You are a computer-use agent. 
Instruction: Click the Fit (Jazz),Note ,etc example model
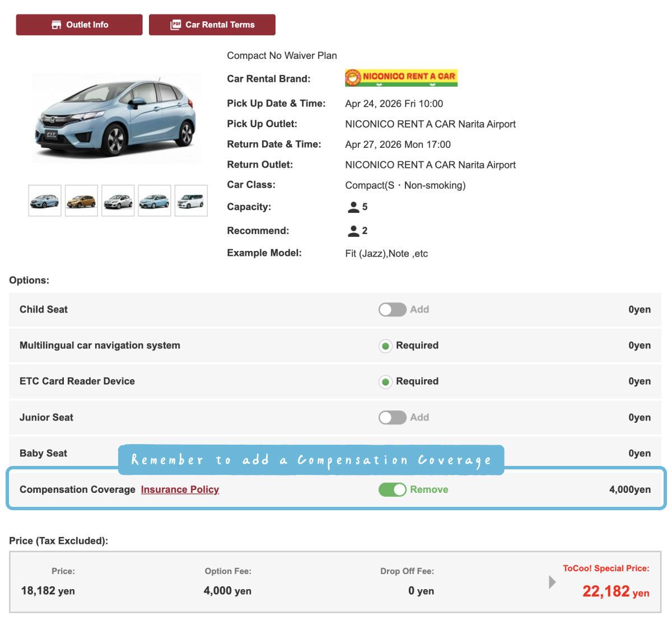[386, 254]
